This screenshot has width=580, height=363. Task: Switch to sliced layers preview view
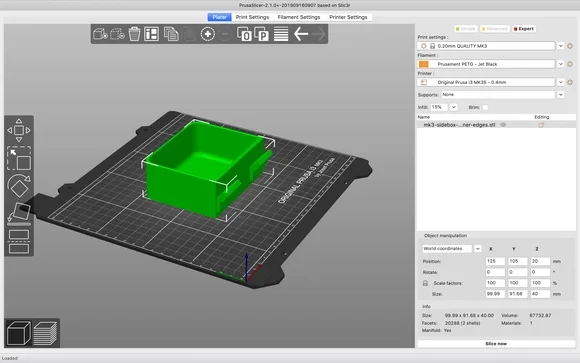(x=45, y=333)
